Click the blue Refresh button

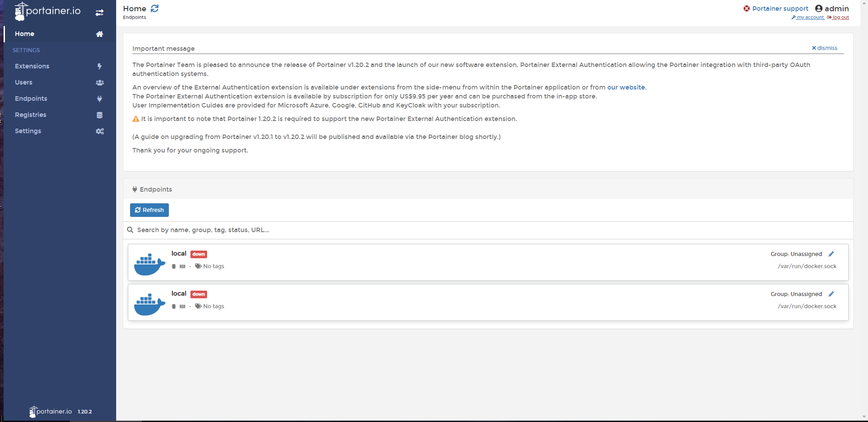click(149, 210)
